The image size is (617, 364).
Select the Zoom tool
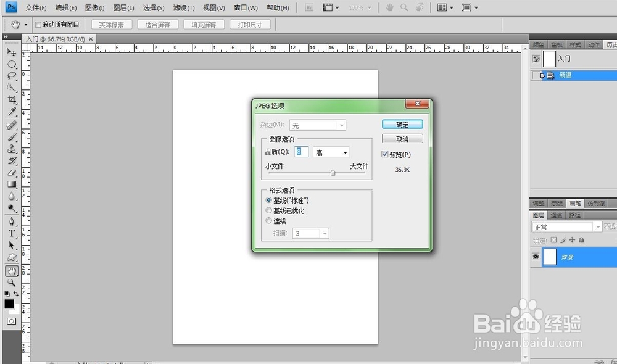coord(12,282)
